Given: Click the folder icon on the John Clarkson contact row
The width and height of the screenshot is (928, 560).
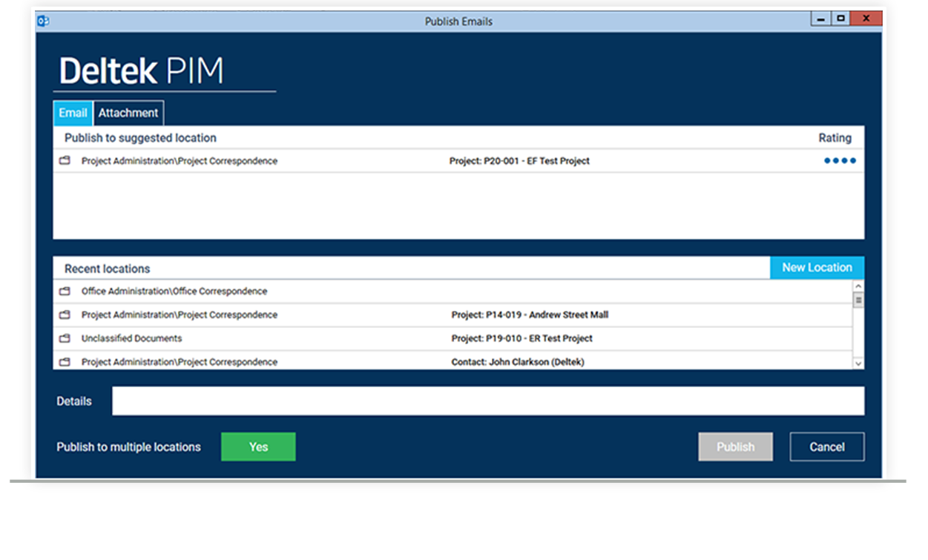Looking at the screenshot, I should [66, 362].
